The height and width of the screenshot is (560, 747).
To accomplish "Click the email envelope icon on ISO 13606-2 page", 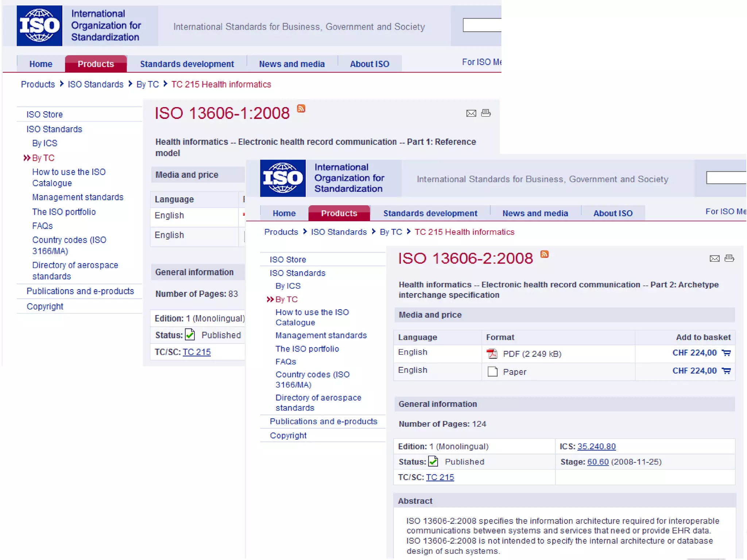I will (714, 258).
